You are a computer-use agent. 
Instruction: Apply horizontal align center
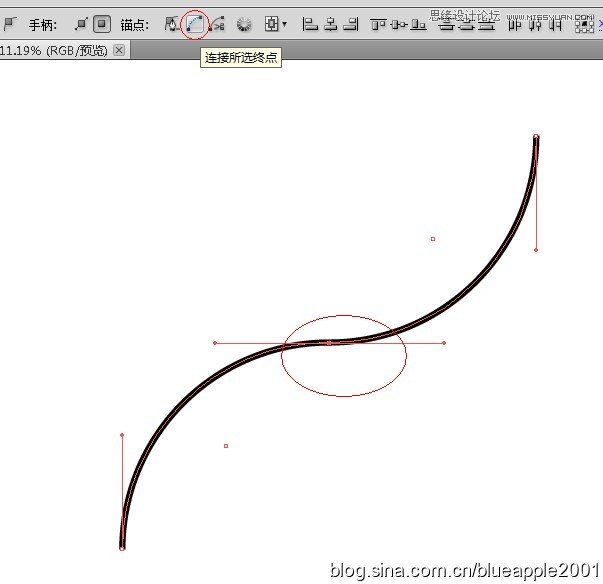(330, 24)
